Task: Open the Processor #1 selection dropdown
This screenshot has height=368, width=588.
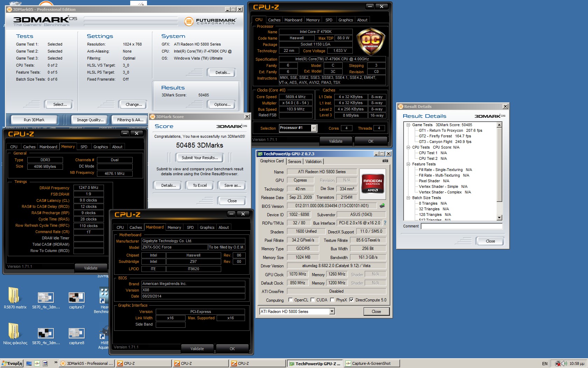Action: (x=314, y=128)
